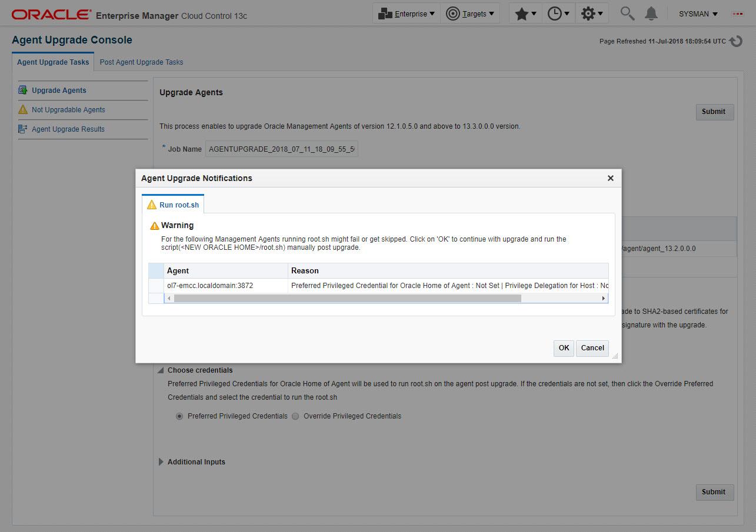
Task: Click the Reason text for the agent row
Action: pos(449,286)
